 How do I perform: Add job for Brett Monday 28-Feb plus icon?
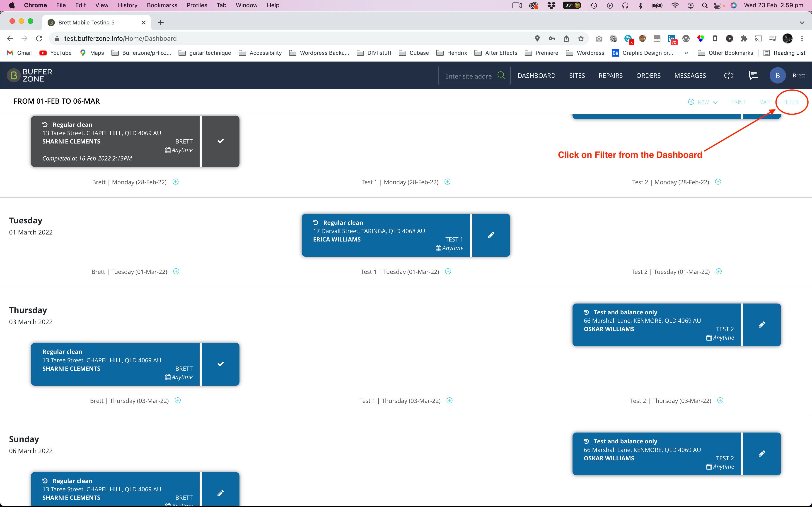point(176,182)
